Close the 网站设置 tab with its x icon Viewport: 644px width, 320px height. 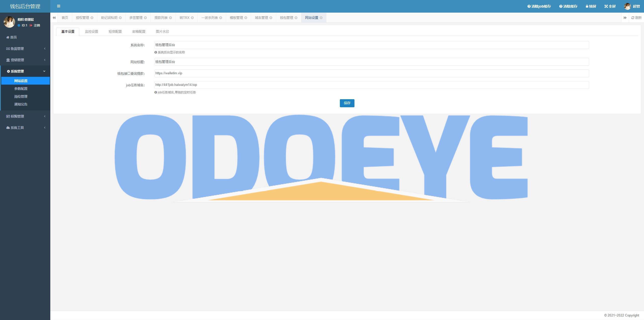[x=321, y=18]
